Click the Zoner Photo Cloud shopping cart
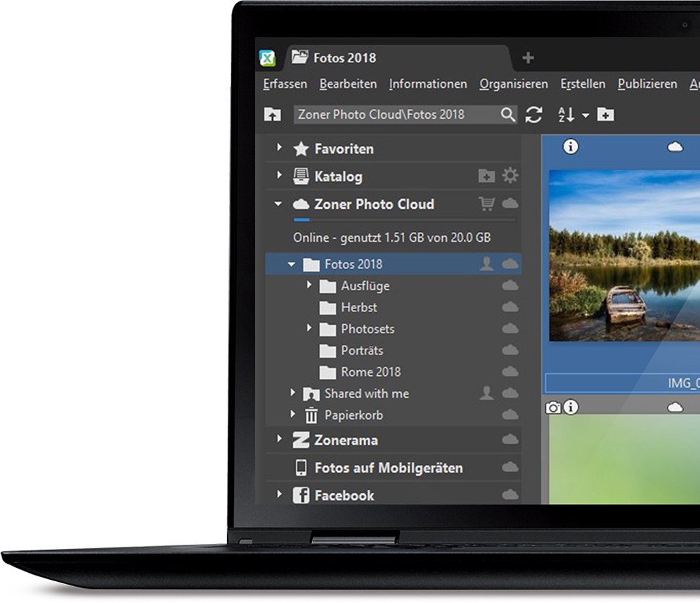The image size is (700, 603). point(486,204)
